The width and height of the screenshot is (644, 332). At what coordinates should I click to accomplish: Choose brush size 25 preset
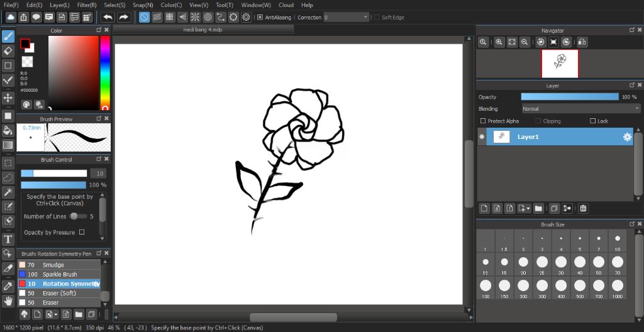click(x=542, y=264)
